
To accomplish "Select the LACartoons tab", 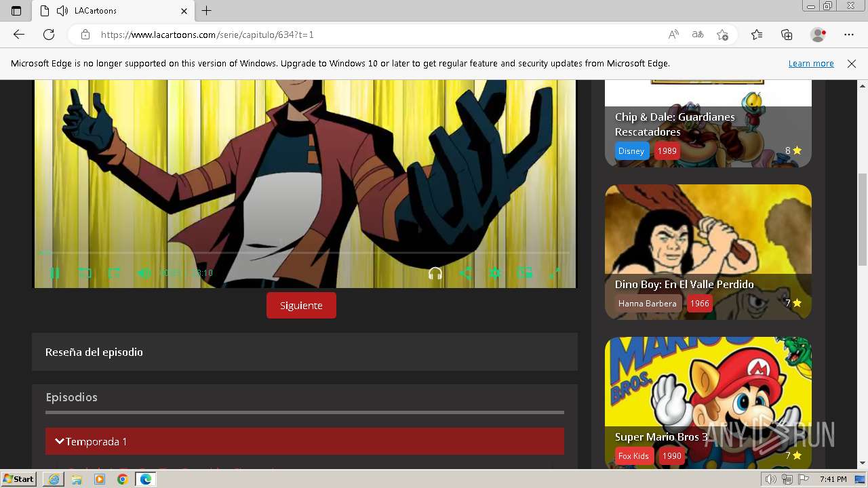I will point(113,11).
